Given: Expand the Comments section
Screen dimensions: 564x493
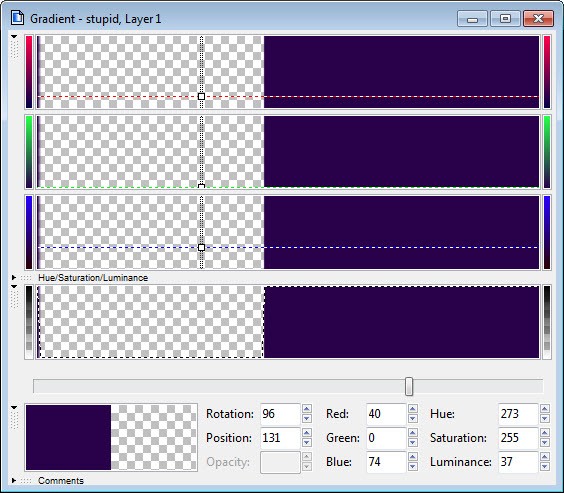Looking at the screenshot, I should pos(14,480).
